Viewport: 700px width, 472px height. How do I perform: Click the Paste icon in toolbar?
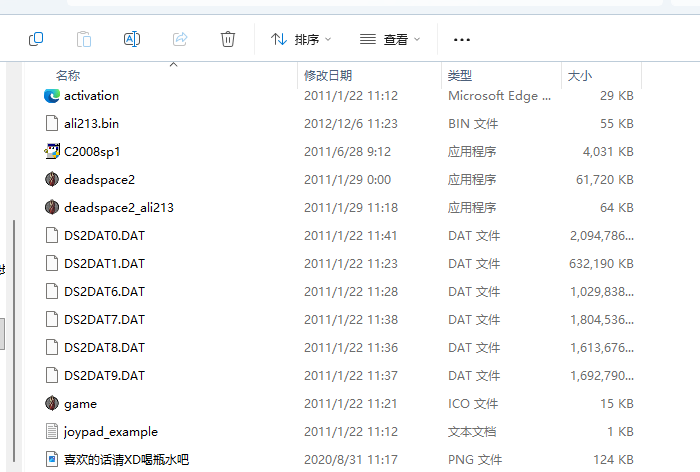coord(84,39)
